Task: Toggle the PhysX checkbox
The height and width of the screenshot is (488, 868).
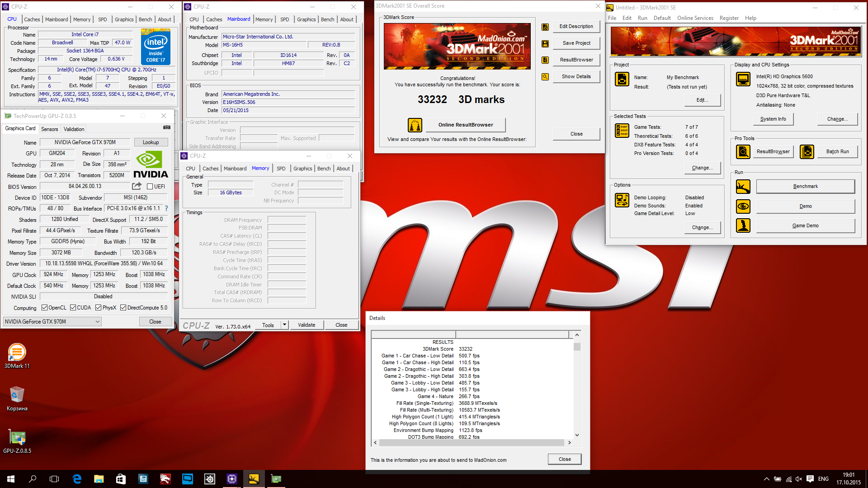Action: pos(99,308)
